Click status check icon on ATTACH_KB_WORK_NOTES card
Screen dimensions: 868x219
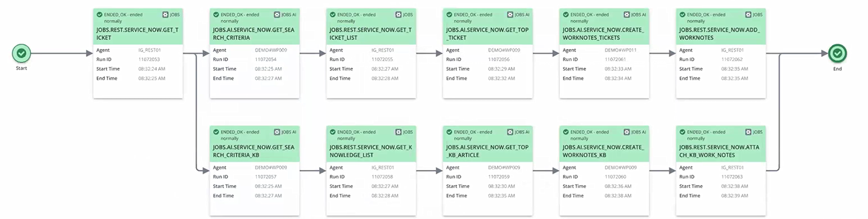tap(683, 131)
